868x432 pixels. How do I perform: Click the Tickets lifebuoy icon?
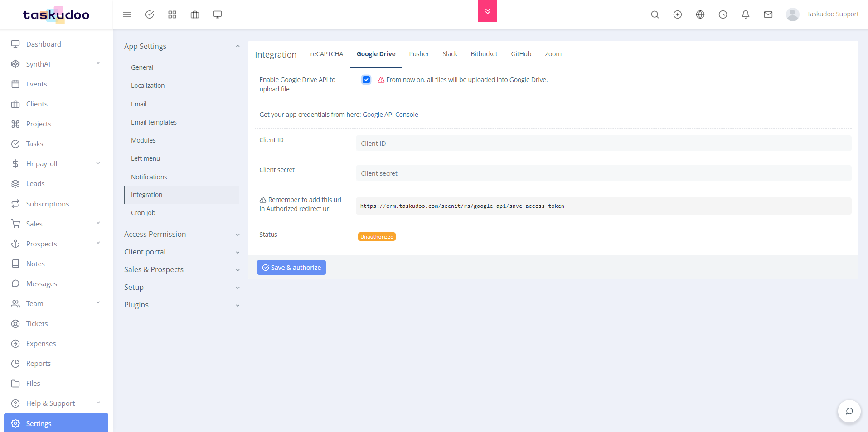[x=15, y=323]
